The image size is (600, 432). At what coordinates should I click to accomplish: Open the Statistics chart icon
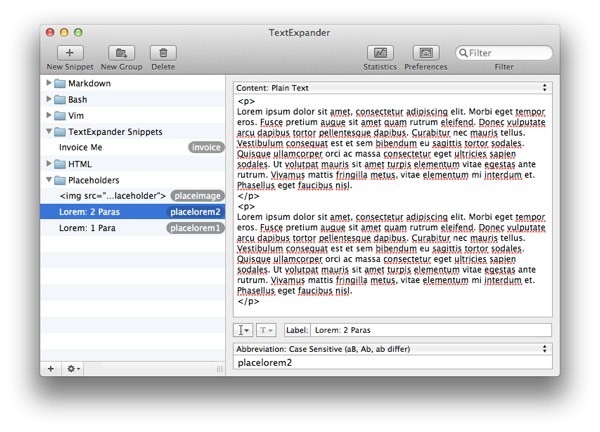[380, 53]
